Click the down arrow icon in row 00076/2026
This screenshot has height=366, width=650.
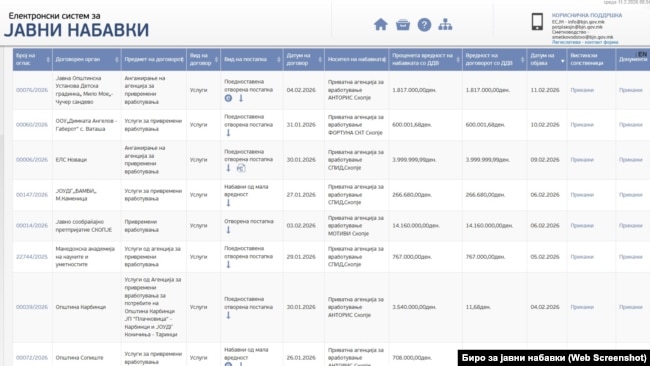click(x=240, y=98)
